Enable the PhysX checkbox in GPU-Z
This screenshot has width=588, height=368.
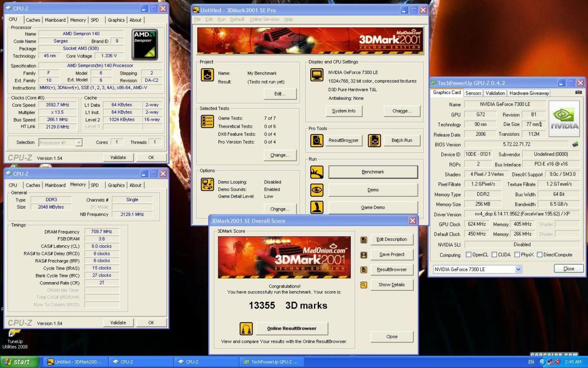517,255
